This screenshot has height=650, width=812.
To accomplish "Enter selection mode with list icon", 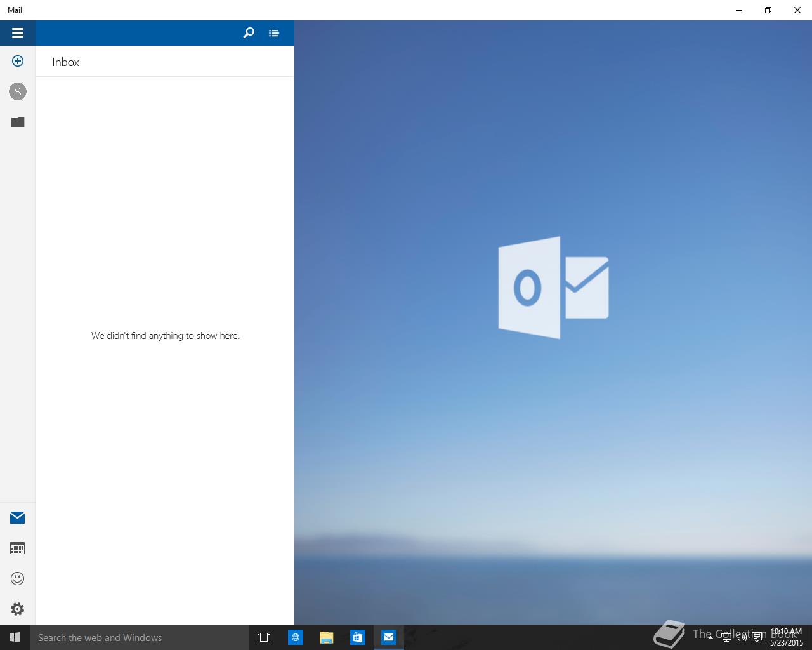I will click(274, 33).
